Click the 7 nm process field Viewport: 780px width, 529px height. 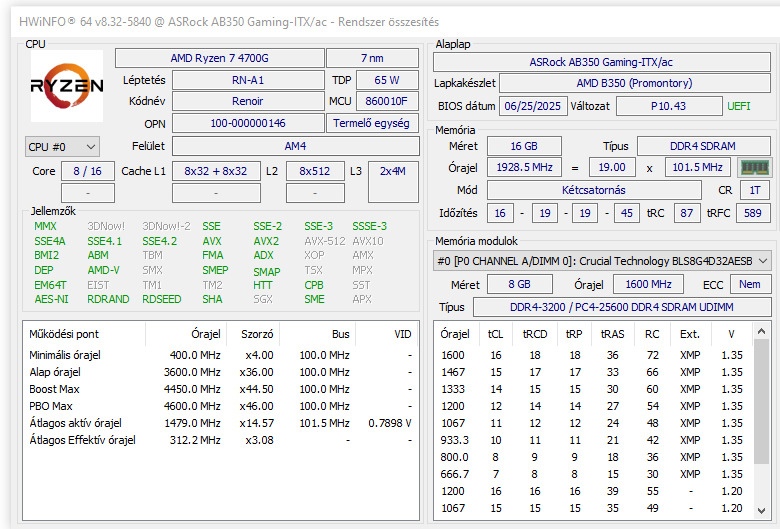(372, 58)
